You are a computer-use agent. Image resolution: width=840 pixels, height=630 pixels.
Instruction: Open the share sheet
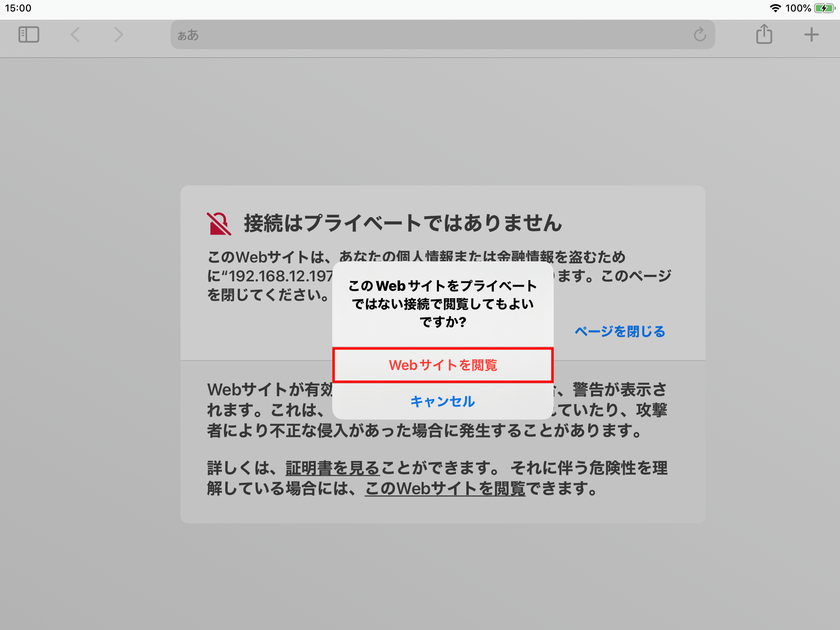click(x=764, y=34)
